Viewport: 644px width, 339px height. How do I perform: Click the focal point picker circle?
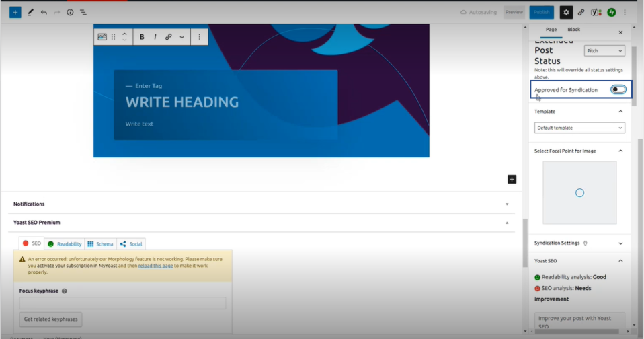click(x=579, y=193)
